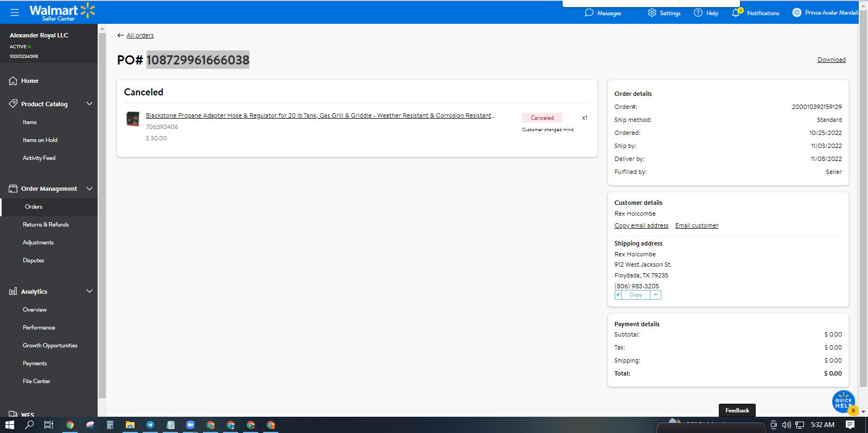The width and height of the screenshot is (868, 433).
Task: Click the Analytics bar chart icon
Action: click(13, 292)
